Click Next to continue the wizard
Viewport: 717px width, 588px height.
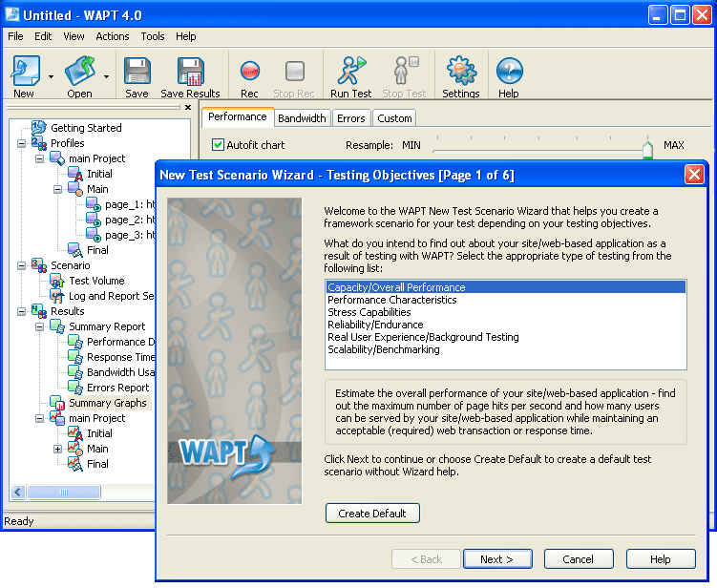coord(497,559)
